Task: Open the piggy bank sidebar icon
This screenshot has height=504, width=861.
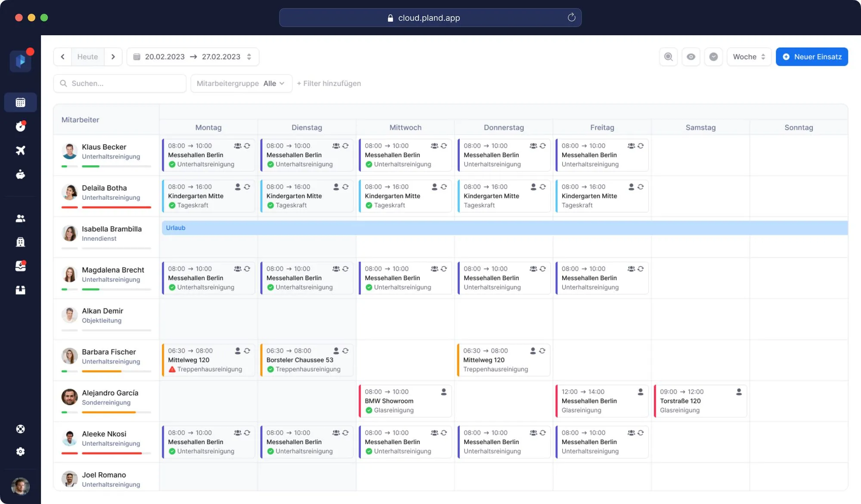Action: (20, 174)
